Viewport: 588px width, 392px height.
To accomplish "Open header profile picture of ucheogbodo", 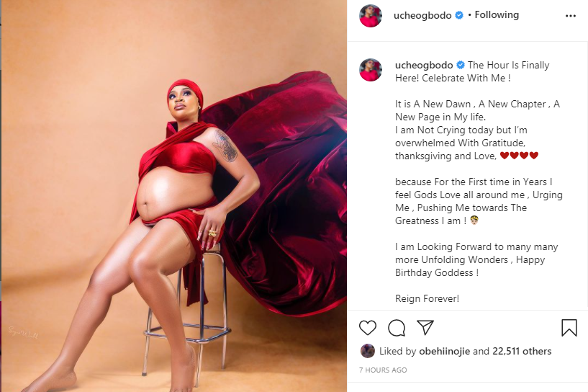I will (x=371, y=16).
